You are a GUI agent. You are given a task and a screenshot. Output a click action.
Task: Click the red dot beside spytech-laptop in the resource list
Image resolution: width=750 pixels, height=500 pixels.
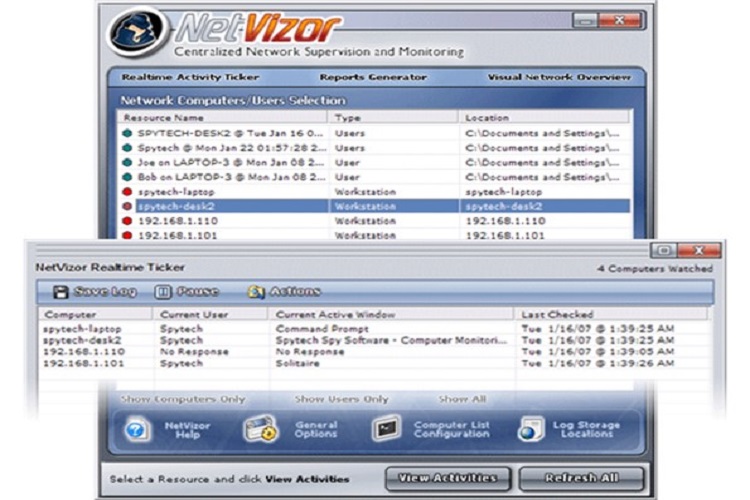point(127,192)
